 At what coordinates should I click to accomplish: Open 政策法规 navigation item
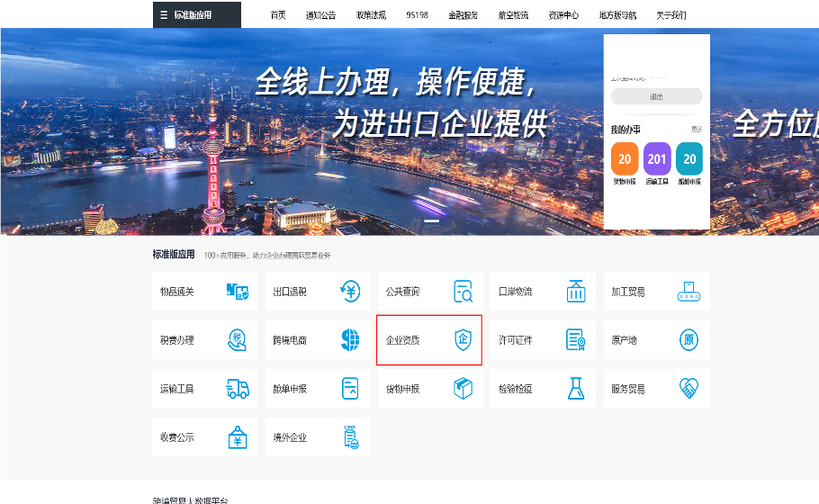[x=371, y=15]
